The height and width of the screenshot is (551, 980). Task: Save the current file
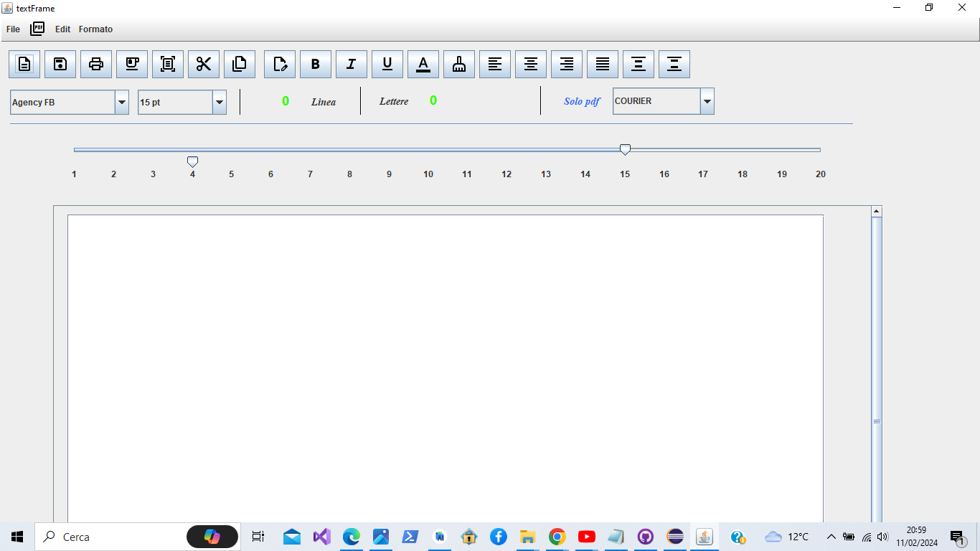click(x=60, y=64)
